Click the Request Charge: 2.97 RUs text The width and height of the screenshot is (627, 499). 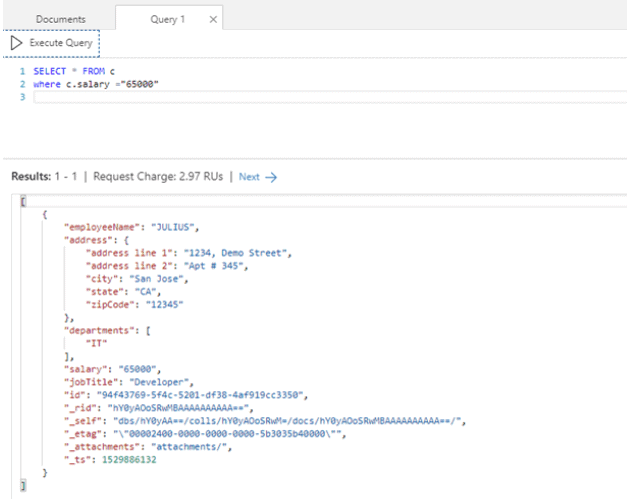point(158,176)
